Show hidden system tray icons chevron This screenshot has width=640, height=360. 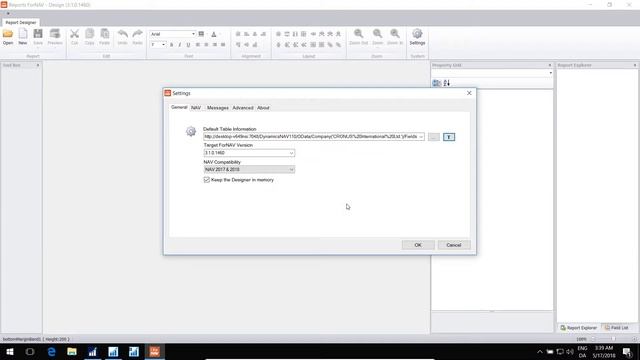[x=540, y=351]
